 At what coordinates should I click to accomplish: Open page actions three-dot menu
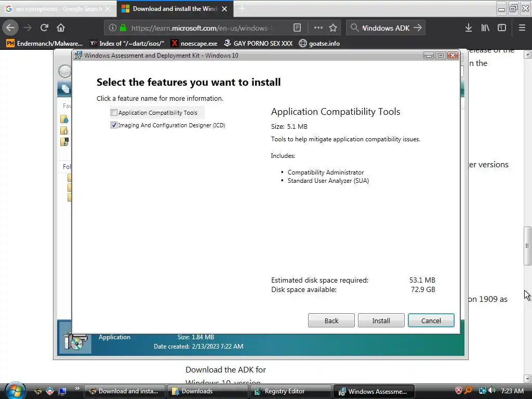pos(318,28)
